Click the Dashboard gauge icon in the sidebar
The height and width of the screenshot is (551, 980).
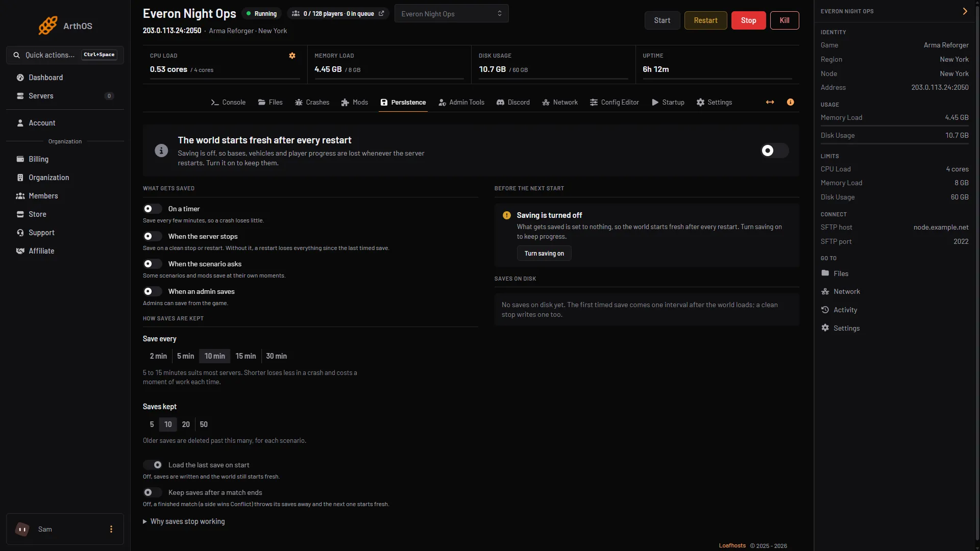coord(20,78)
